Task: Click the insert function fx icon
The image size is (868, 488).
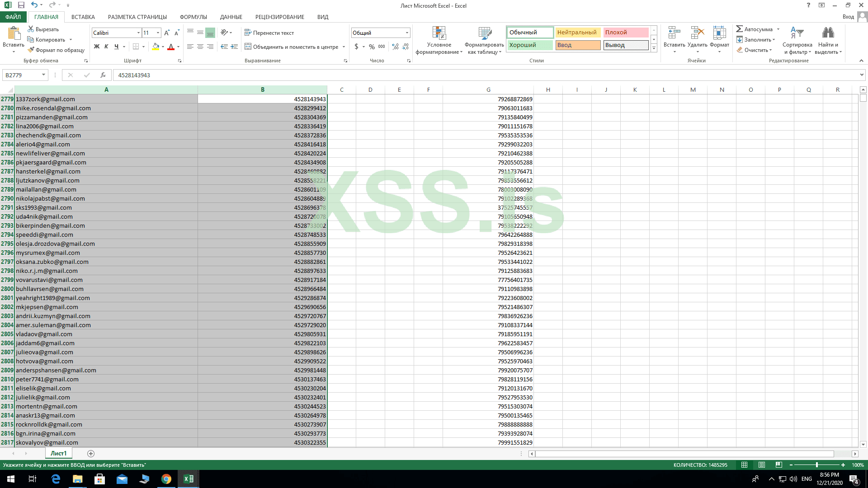Action: point(103,75)
